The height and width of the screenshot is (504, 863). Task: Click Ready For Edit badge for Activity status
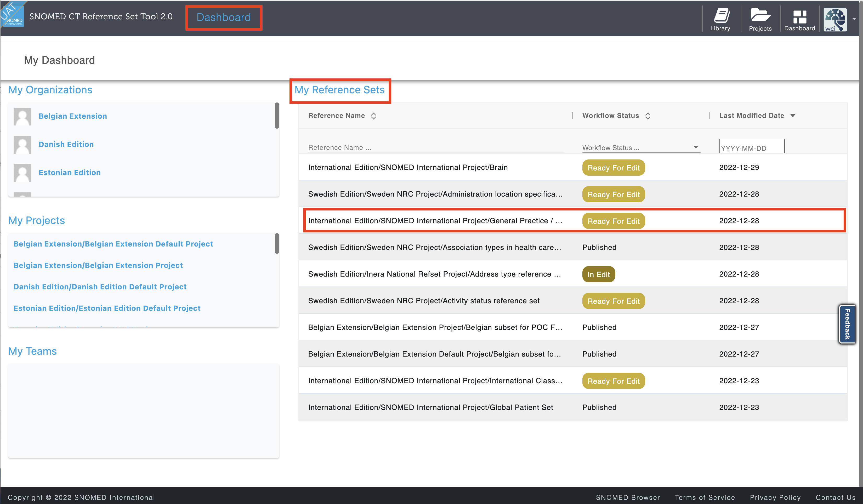coord(613,301)
